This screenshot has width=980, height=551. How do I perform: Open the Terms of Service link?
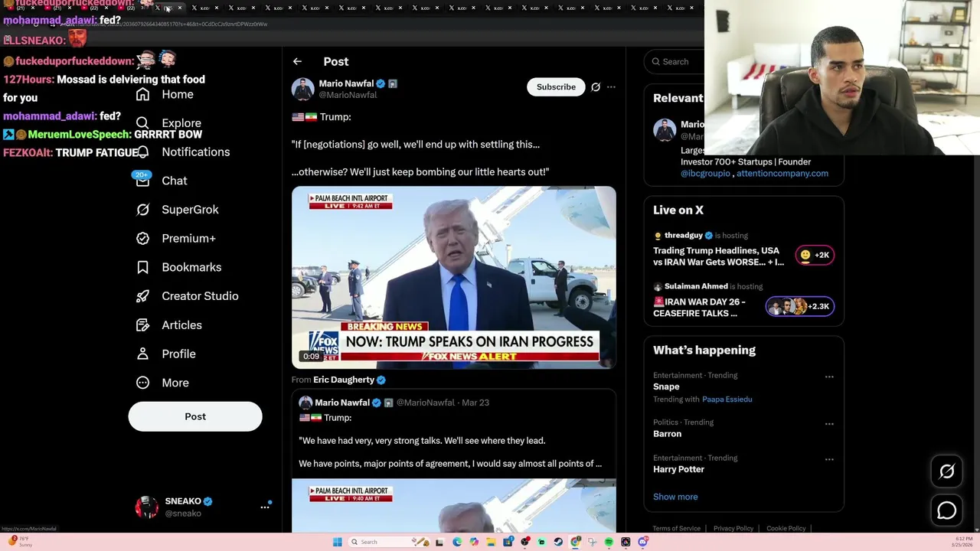point(677,528)
